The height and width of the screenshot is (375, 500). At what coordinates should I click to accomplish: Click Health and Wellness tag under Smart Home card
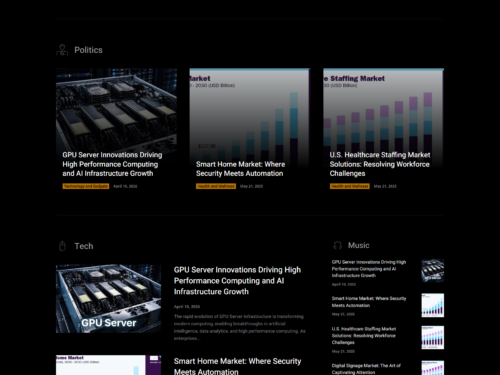[216, 186]
